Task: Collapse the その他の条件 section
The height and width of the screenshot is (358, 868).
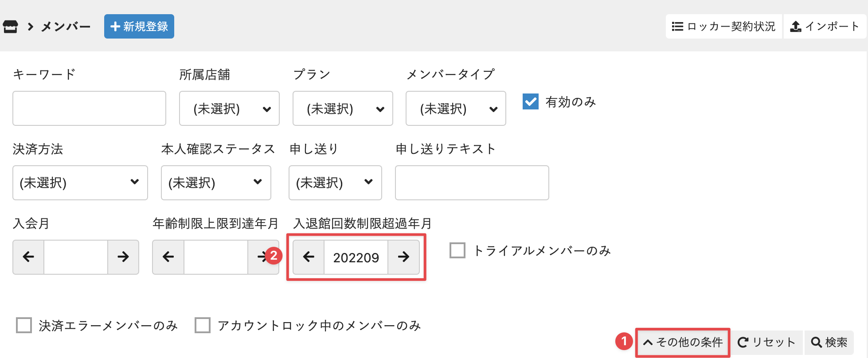Action: point(683,342)
